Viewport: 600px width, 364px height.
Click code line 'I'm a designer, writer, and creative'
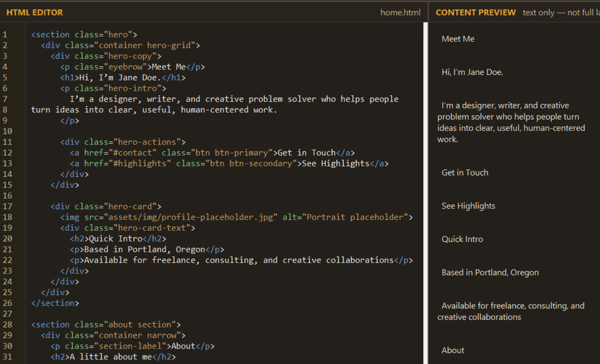(234, 99)
